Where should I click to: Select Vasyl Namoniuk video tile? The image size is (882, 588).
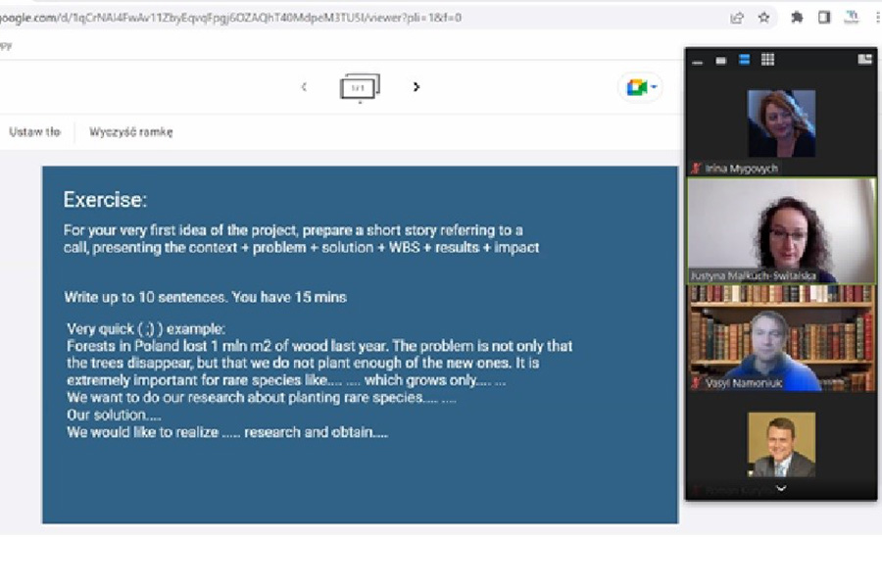782,338
